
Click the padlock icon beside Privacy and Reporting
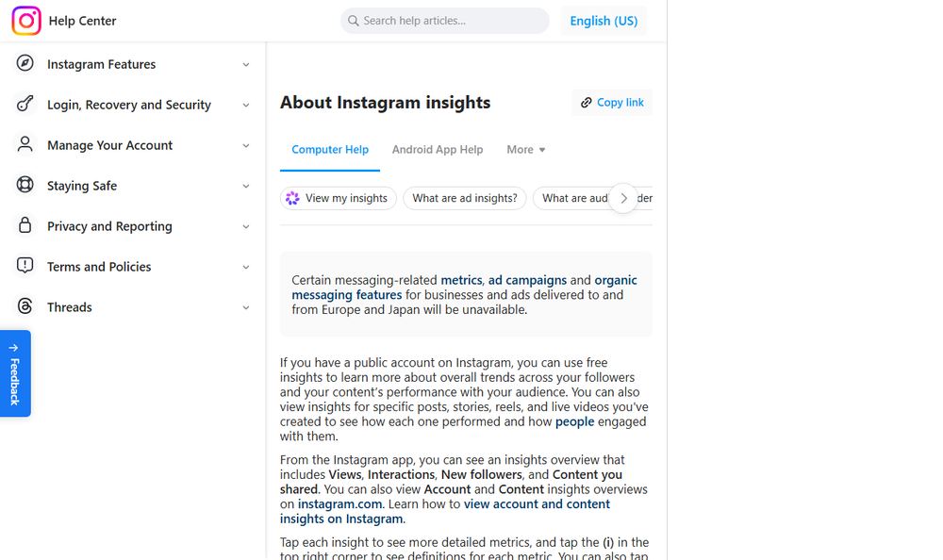pyautogui.click(x=25, y=225)
